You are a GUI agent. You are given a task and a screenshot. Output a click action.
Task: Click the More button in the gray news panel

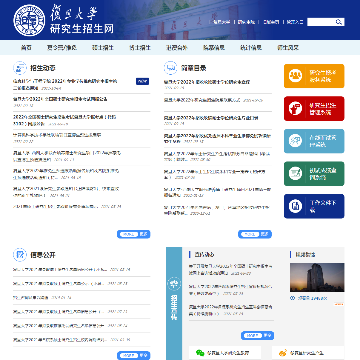257,335
